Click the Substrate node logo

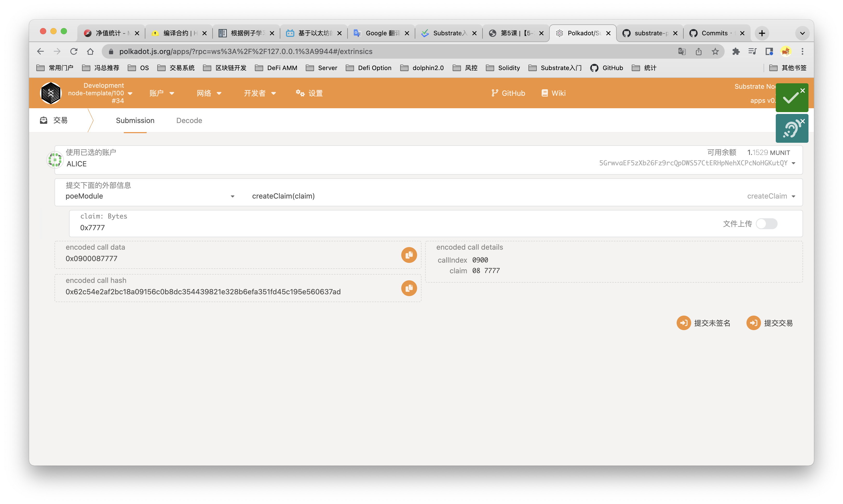51,93
